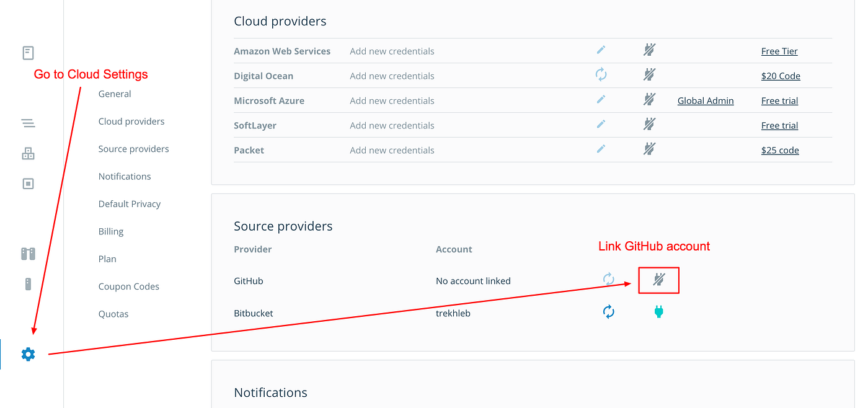Screen dimensions: 868x408
Task: Click the Bitbucket provider row label
Action: [254, 314]
